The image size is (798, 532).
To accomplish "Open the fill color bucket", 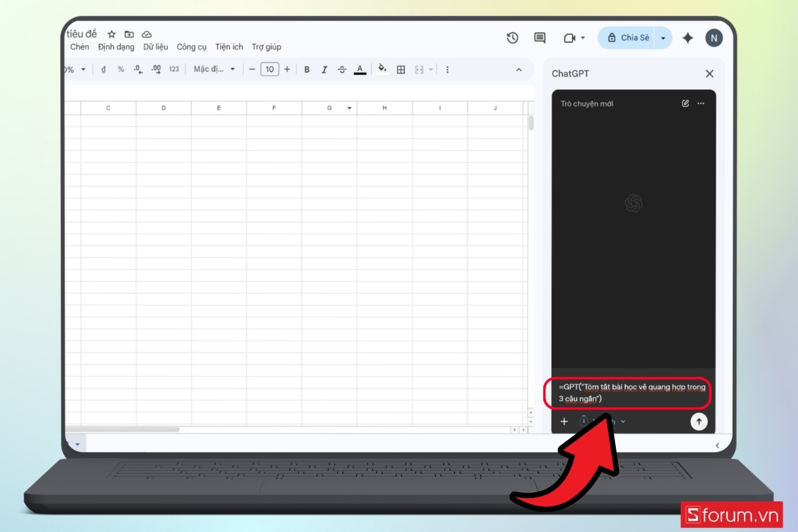I will pos(382,68).
